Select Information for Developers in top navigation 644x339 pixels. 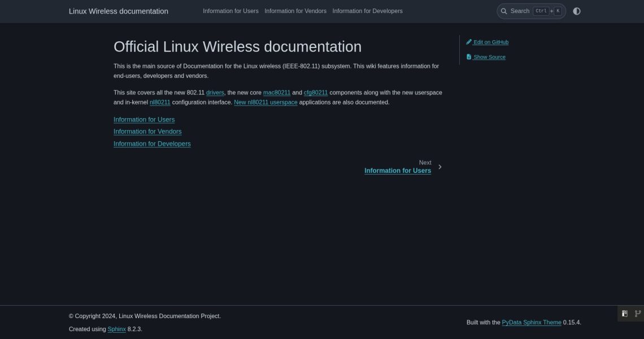pyautogui.click(x=367, y=11)
